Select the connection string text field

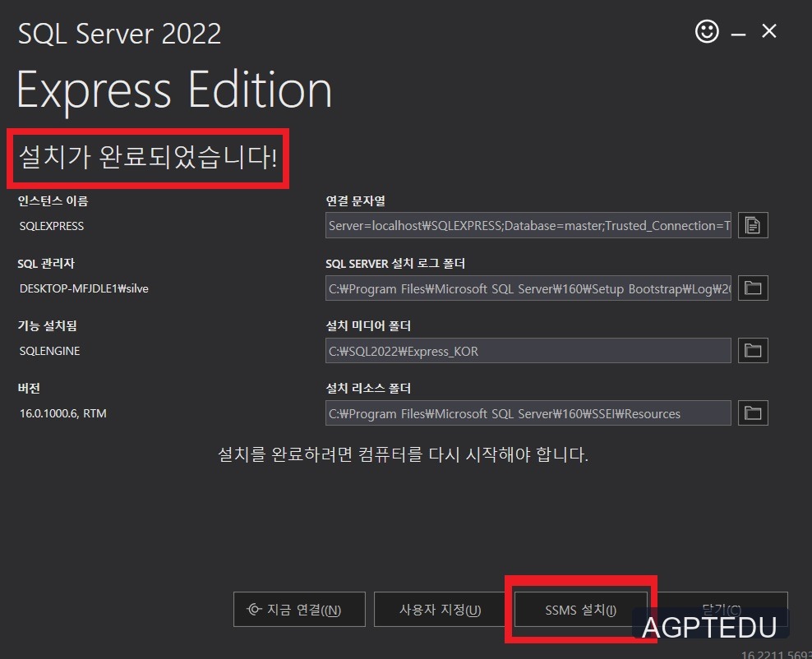point(528,225)
